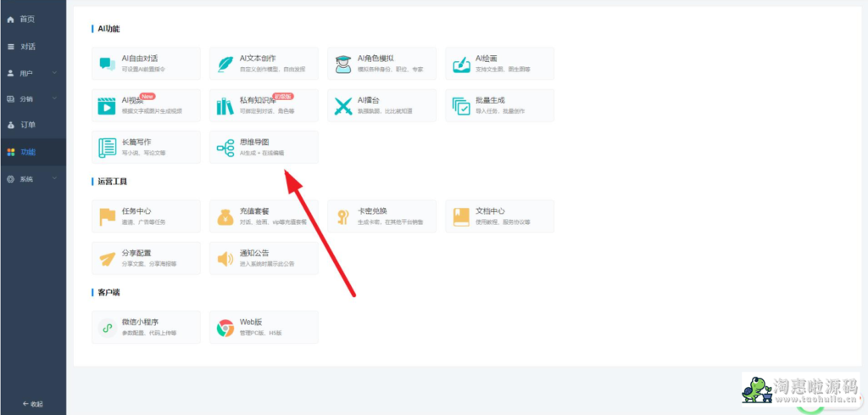Viewport: 868px width, 415px height.
Task: Collapse the sidebar with 收起 button
Action: coord(32,404)
